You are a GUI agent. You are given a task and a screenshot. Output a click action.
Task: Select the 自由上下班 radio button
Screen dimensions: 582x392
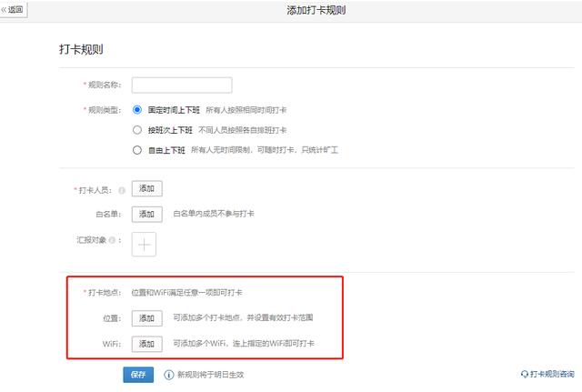point(137,150)
